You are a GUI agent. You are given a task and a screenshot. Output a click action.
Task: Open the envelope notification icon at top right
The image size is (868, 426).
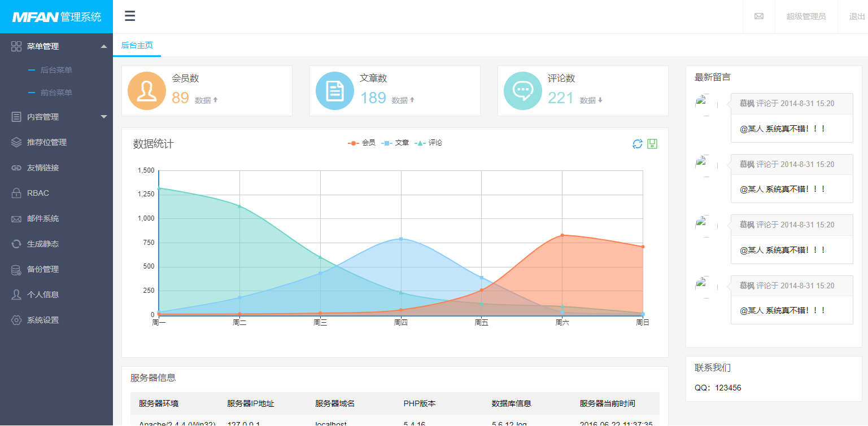(758, 16)
